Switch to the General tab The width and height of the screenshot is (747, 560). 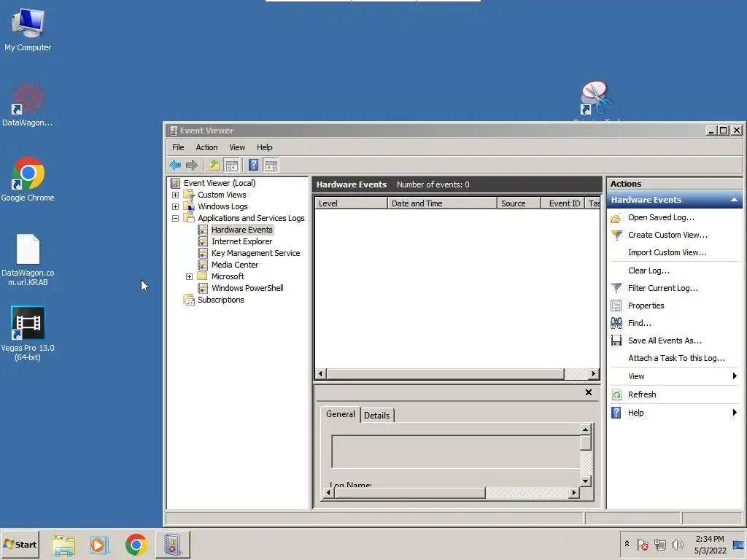pos(340,414)
